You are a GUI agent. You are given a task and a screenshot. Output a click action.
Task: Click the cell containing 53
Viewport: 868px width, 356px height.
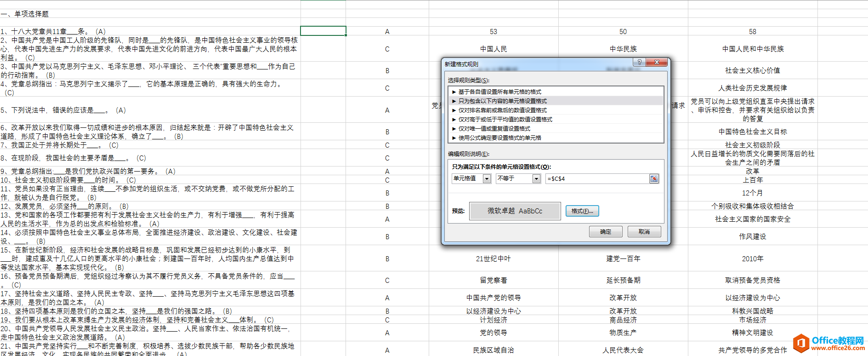click(494, 32)
